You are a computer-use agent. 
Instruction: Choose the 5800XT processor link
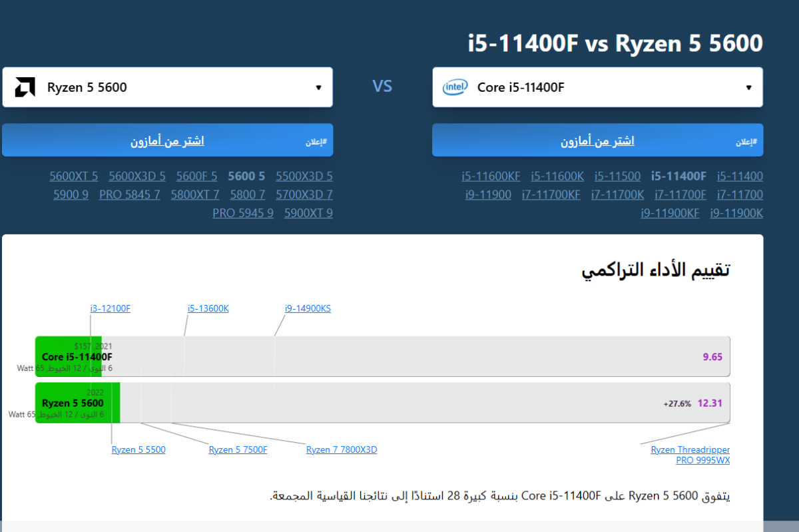click(x=195, y=194)
